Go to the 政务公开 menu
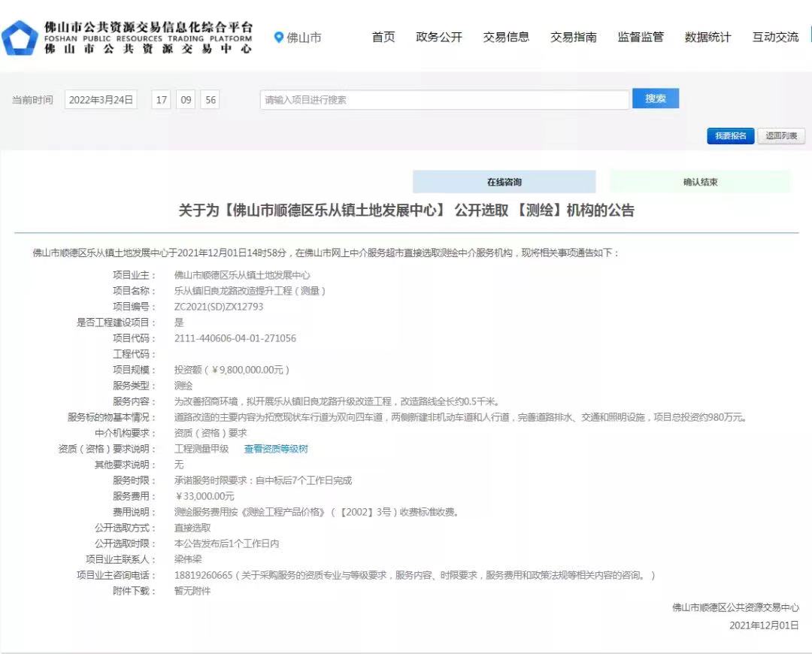This screenshot has height=654, width=812. tap(439, 37)
